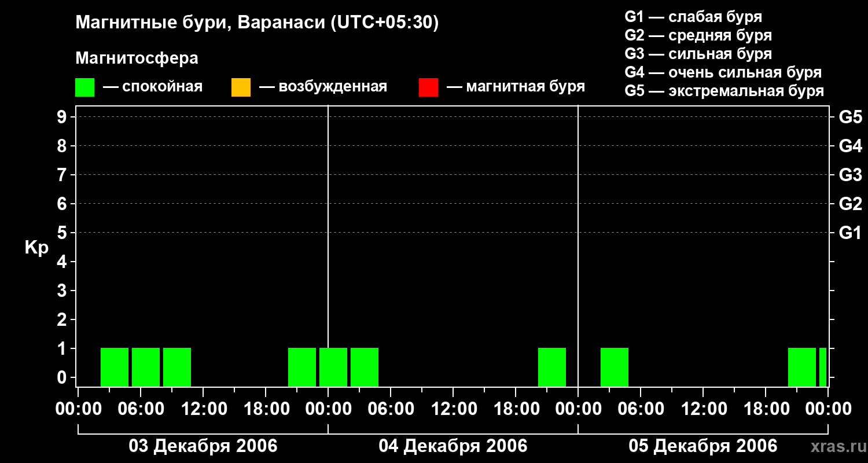Click the green bar crossing 06:00 on 03 Декабря

coord(146,367)
